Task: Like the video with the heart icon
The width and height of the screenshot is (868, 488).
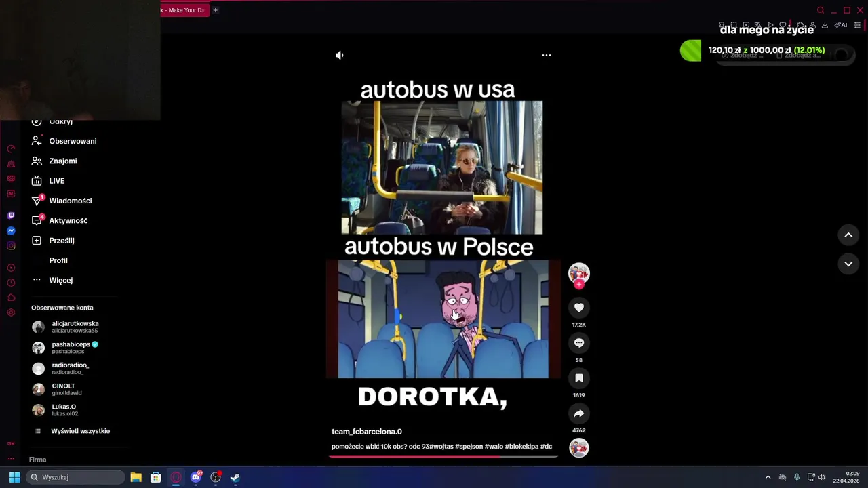Action: pos(579,308)
